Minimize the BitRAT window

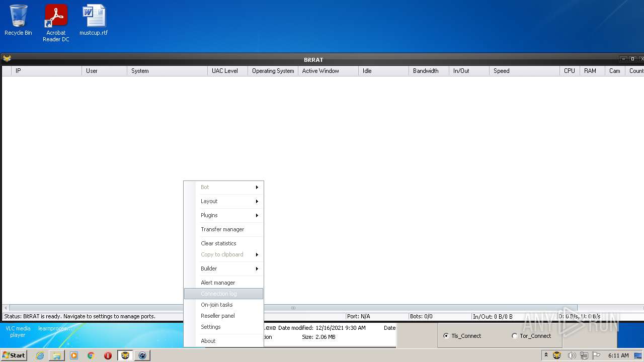coord(624,59)
